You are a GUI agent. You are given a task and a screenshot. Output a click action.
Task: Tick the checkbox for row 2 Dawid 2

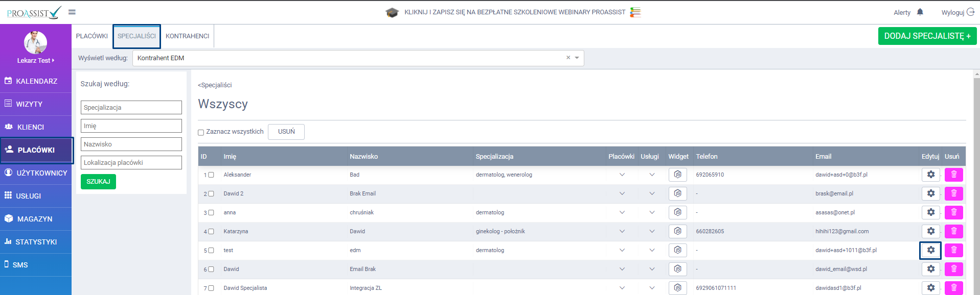[x=211, y=194]
